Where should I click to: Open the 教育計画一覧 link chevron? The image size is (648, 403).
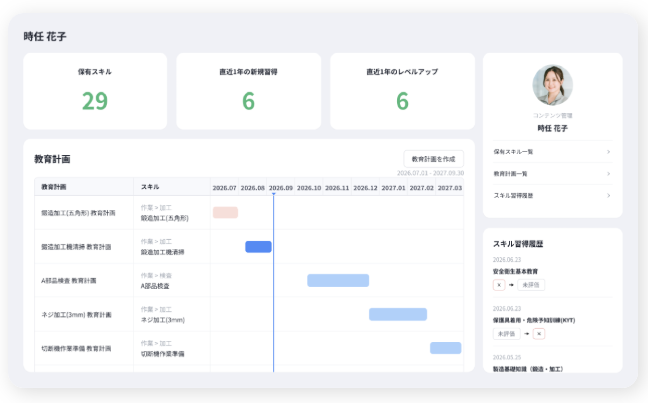[x=608, y=174]
